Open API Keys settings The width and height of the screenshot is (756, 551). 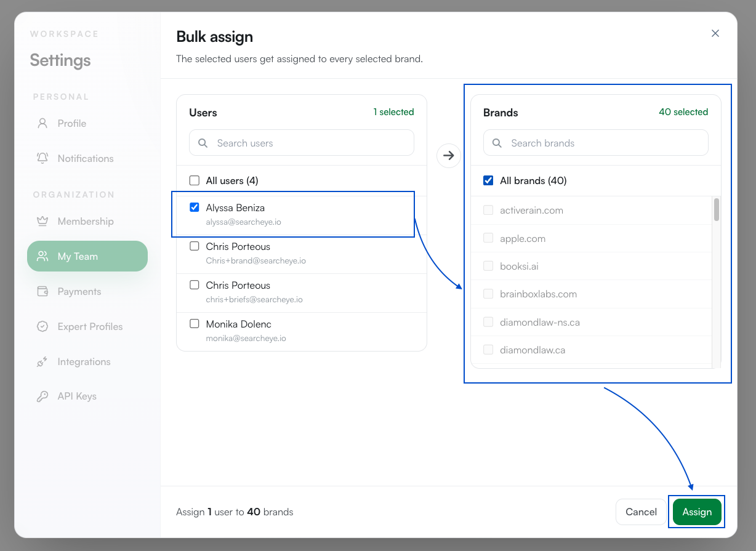coord(87,396)
